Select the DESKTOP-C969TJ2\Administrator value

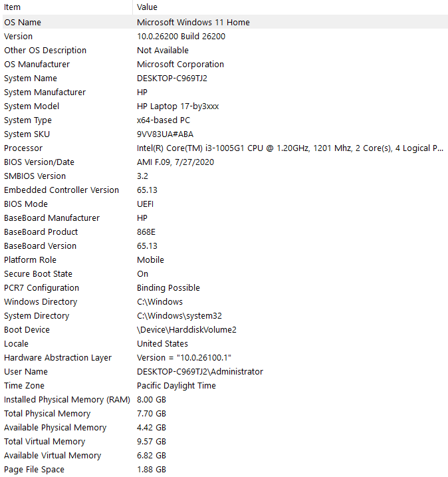click(x=200, y=372)
